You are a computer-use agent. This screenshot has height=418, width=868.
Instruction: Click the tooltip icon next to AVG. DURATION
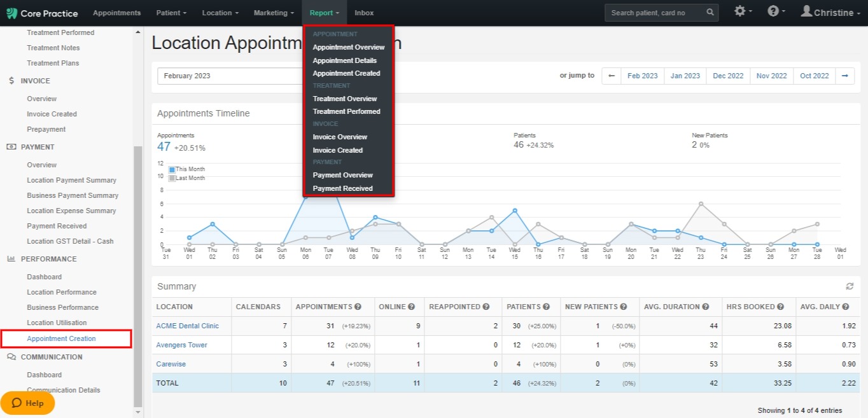(705, 307)
